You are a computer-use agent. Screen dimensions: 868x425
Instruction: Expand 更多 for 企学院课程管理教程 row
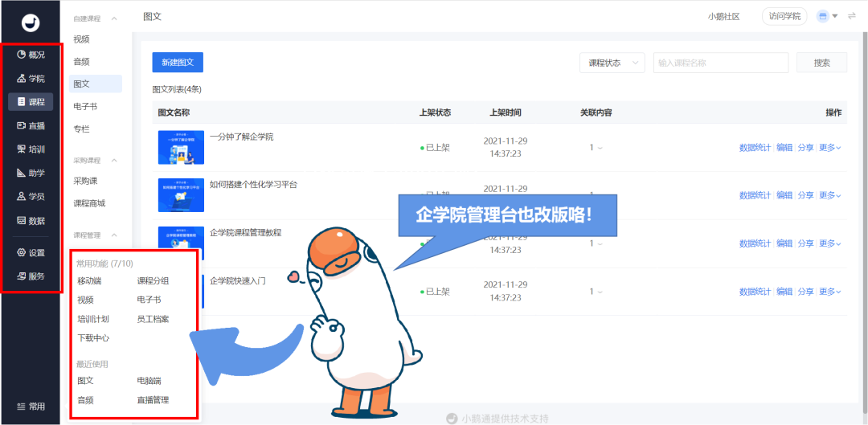[829, 243]
